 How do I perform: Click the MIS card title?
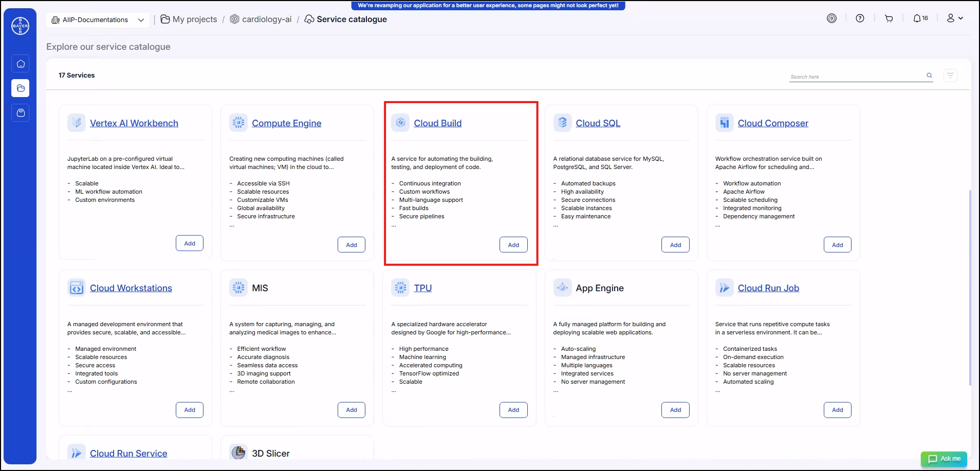[x=260, y=288]
